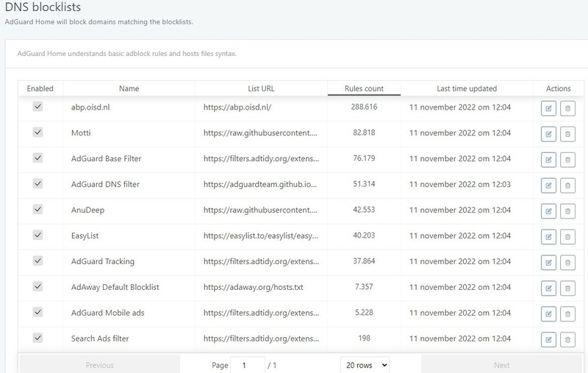Sort table by Name column

coord(129,88)
